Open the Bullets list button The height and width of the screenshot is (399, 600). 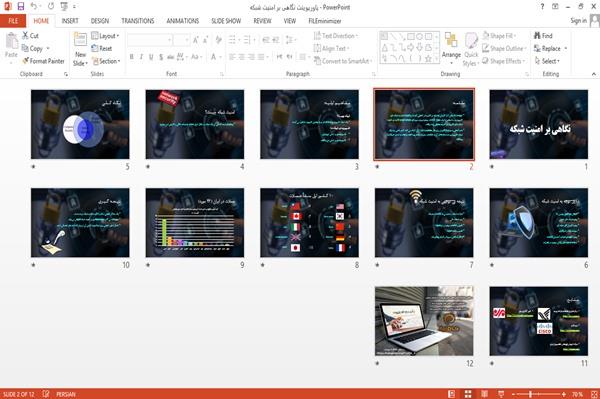coord(233,39)
